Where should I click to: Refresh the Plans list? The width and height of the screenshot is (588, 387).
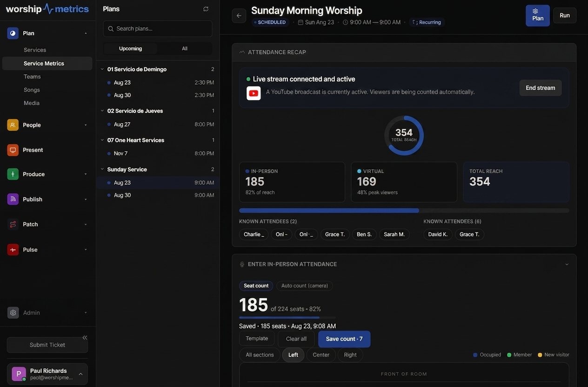[x=206, y=9]
